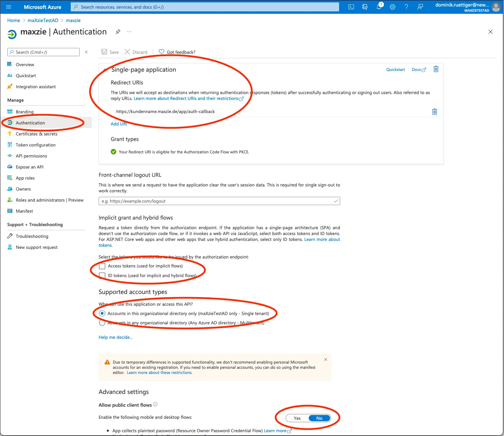Open the notifications bell icon
This screenshot has width=504, height=436.
[x=379, y=7]
